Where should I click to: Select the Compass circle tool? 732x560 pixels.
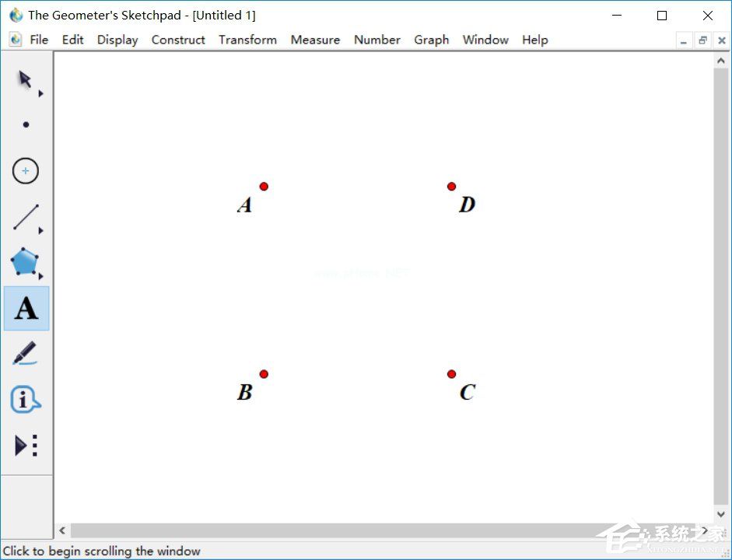(x=26, y=171)
